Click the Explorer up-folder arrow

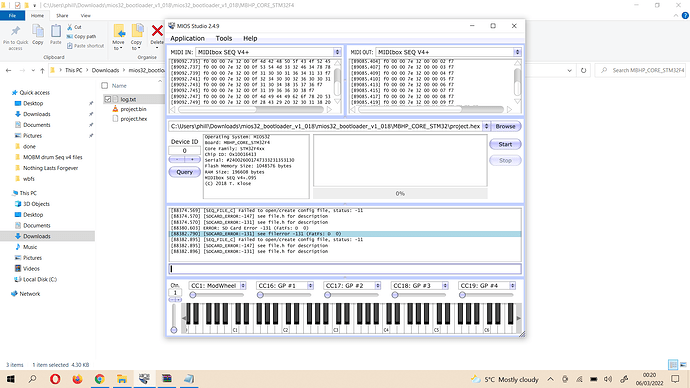42,70
